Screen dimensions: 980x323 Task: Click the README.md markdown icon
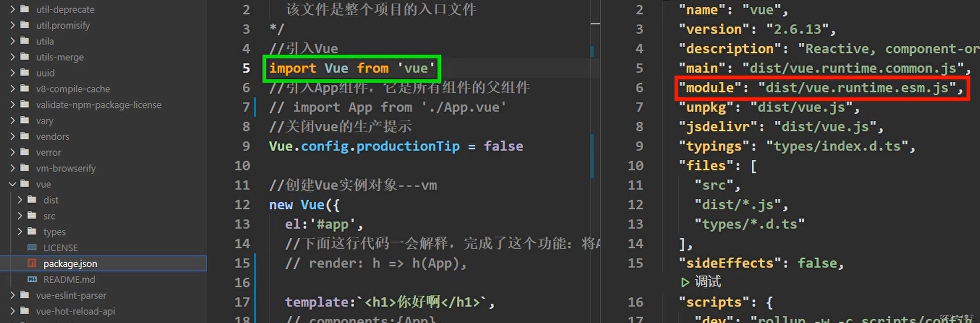pos(32,279)
